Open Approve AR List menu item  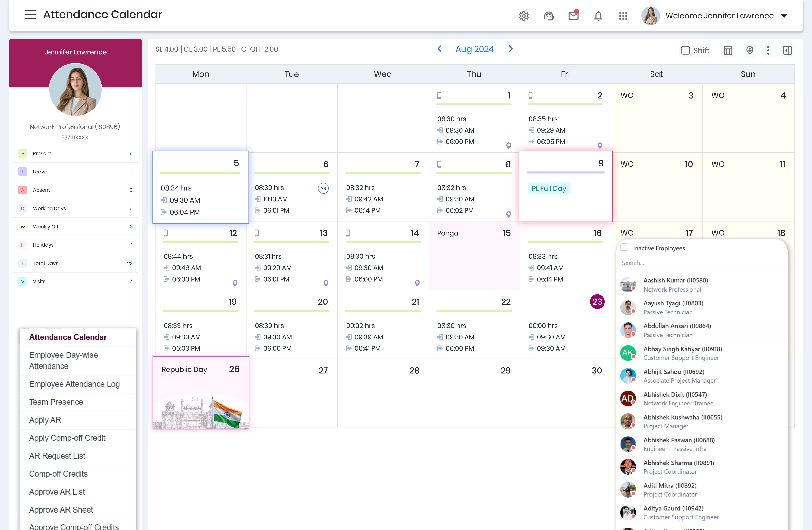coord(77,492)
